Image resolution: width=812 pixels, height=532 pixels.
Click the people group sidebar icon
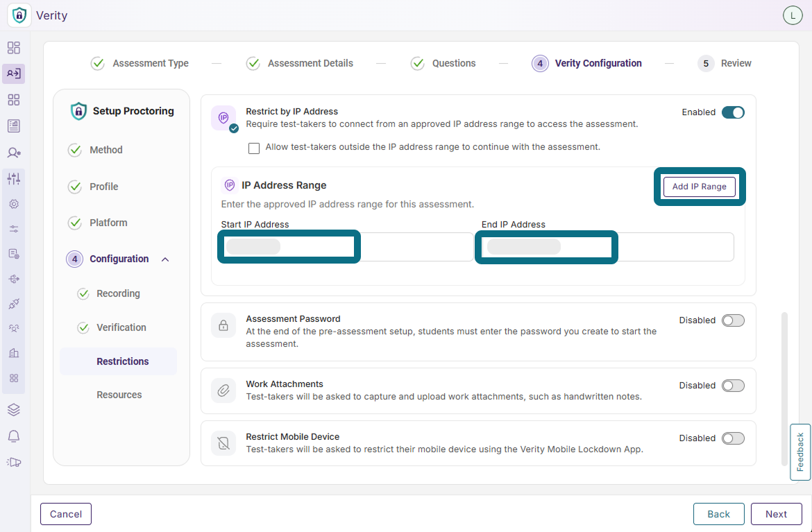(14, 328)
